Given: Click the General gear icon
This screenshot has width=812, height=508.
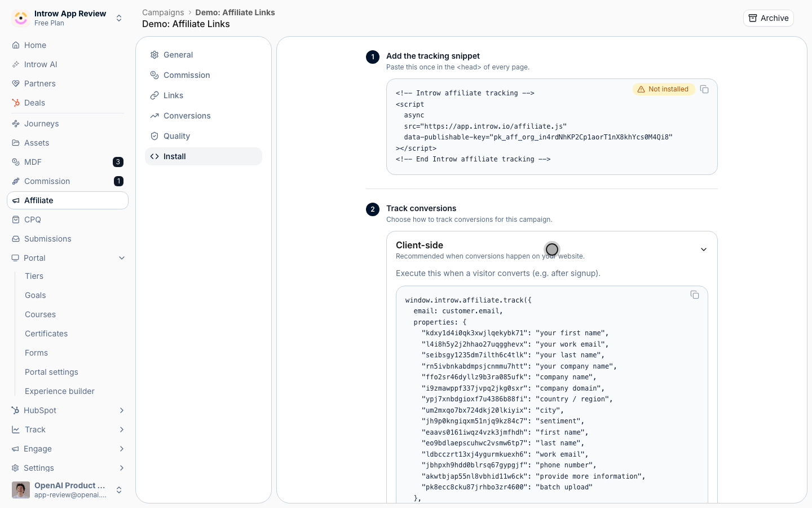Looking at the screenshot, I should 155,55.
